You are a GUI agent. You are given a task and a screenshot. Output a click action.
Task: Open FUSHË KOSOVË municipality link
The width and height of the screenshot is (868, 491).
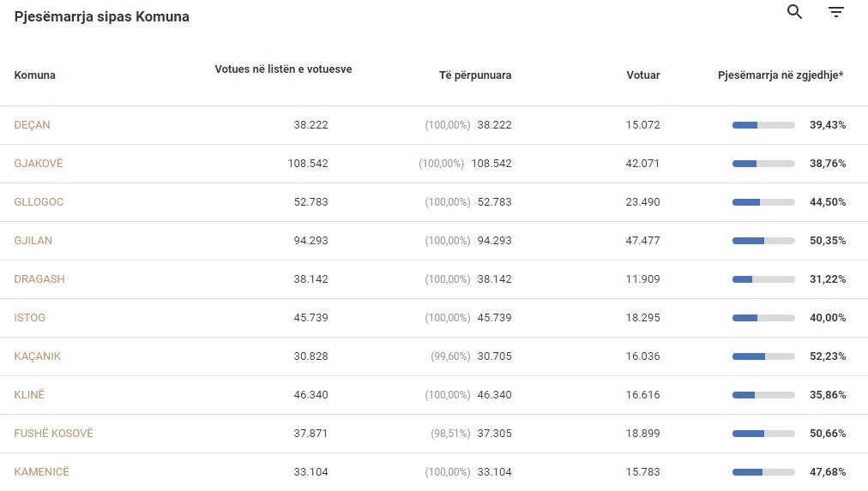[54, 434]
